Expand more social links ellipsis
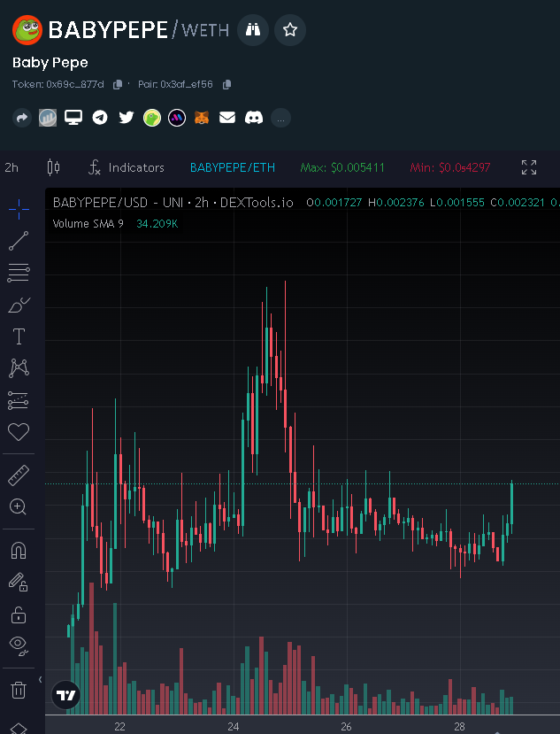560x734 pixels. click(x=280, y=118)
